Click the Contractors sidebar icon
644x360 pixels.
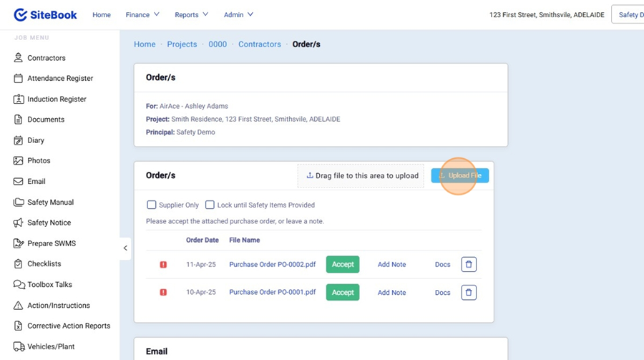tap(19, 58)
